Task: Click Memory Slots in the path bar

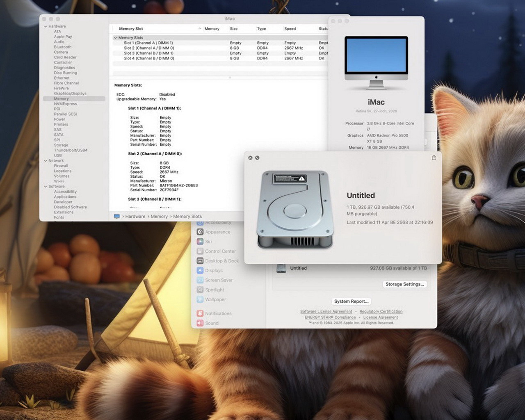Action: click(x=187, y=217)
